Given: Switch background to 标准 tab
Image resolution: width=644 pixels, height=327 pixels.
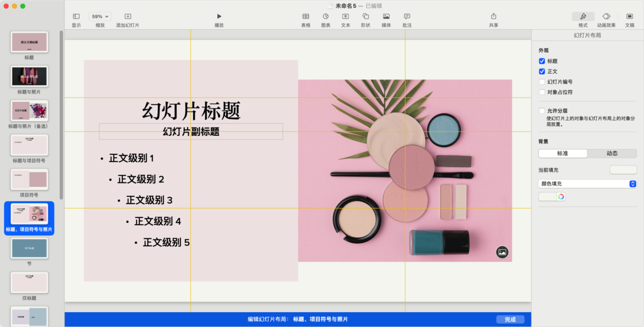Looking at the screenshot, I should point(563,153).
